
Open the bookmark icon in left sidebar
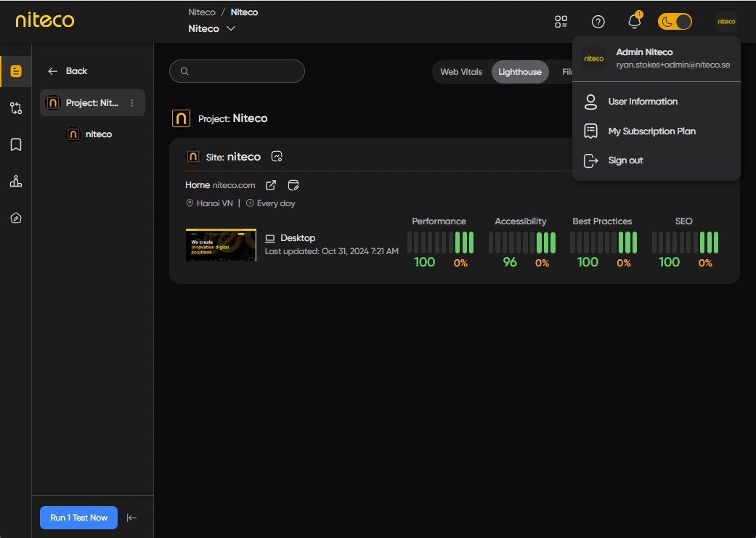pyautogui.click(x=16, y=144)
